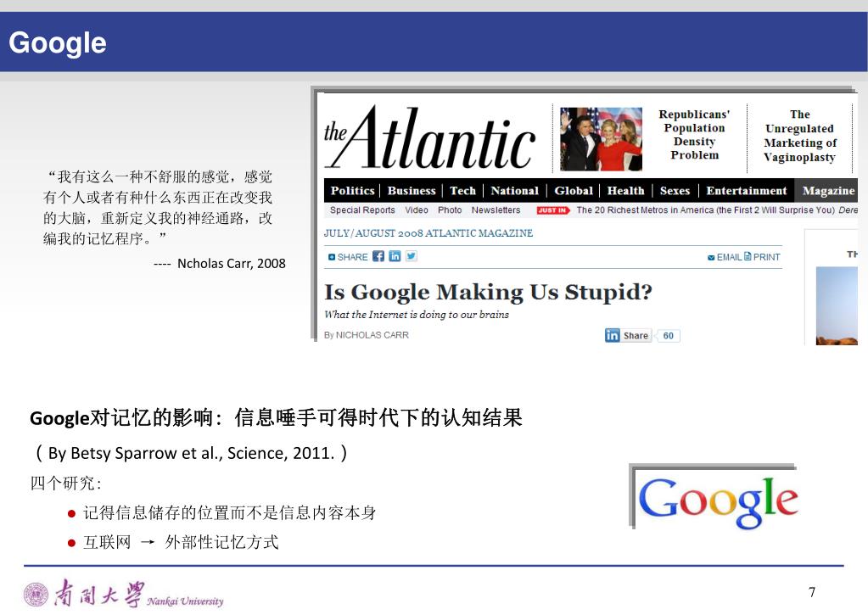Image resolution: width=868 pixels, height=615 pixels.
Task: Click bullet '互联网 → 外部性记忆方式'
Action: (181, 542)
